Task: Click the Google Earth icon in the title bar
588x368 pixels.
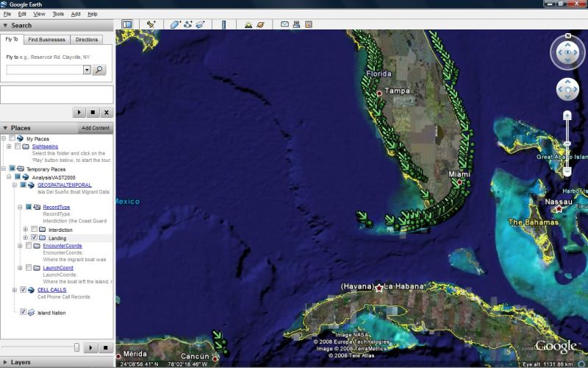Action: tap(4, 4)
